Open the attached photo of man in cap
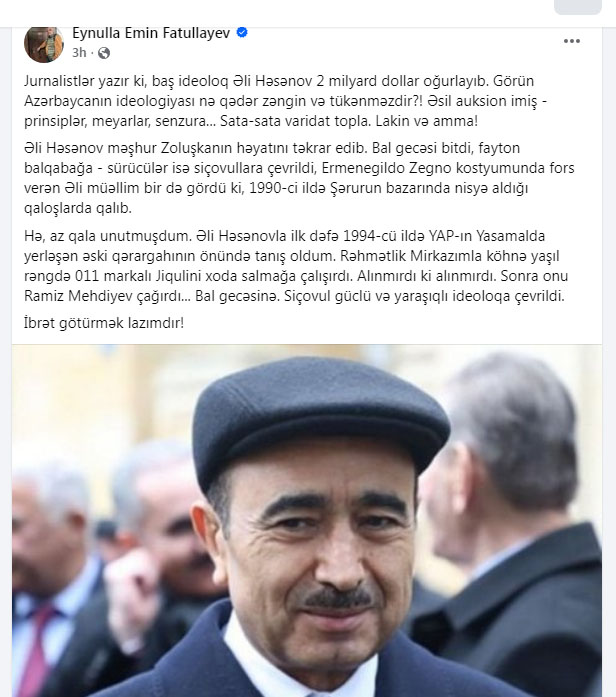This screenshot has width=616, height=697. click(x=307, y=521)
